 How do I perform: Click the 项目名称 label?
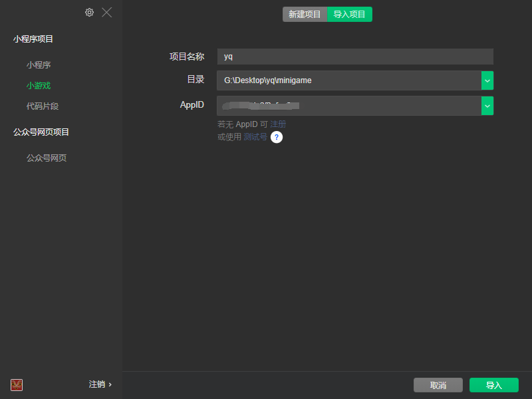[187, 57]
